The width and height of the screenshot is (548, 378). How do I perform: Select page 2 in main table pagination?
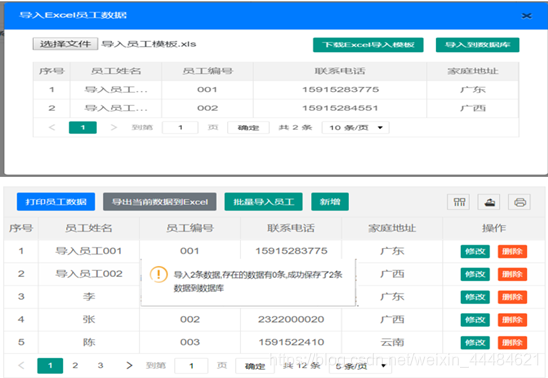[75, 365]
